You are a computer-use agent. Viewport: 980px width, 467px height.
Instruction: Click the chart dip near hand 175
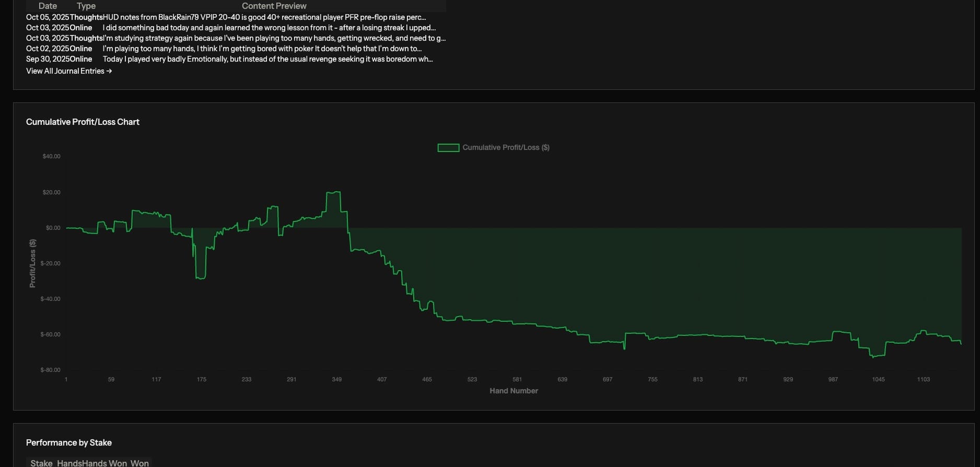tap(201, 278)
